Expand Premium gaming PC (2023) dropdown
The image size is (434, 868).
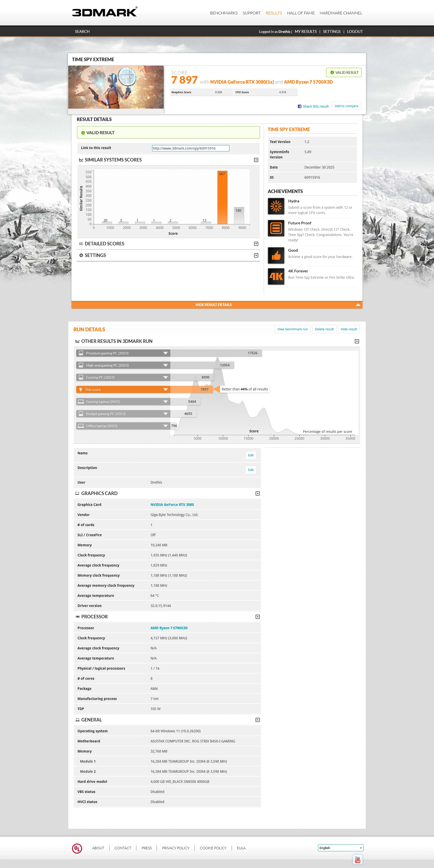click(x=165, y=353)
